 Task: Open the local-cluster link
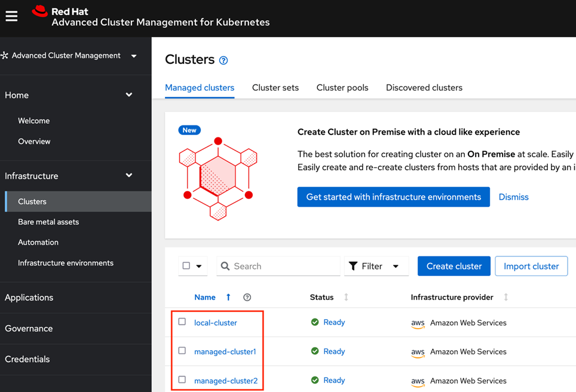point(216,323)
